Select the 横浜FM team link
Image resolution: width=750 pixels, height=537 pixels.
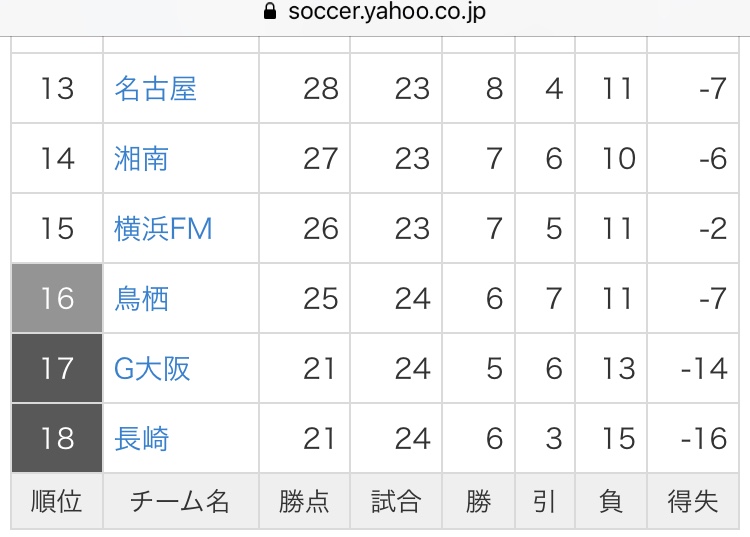click(x=163, y=229)
